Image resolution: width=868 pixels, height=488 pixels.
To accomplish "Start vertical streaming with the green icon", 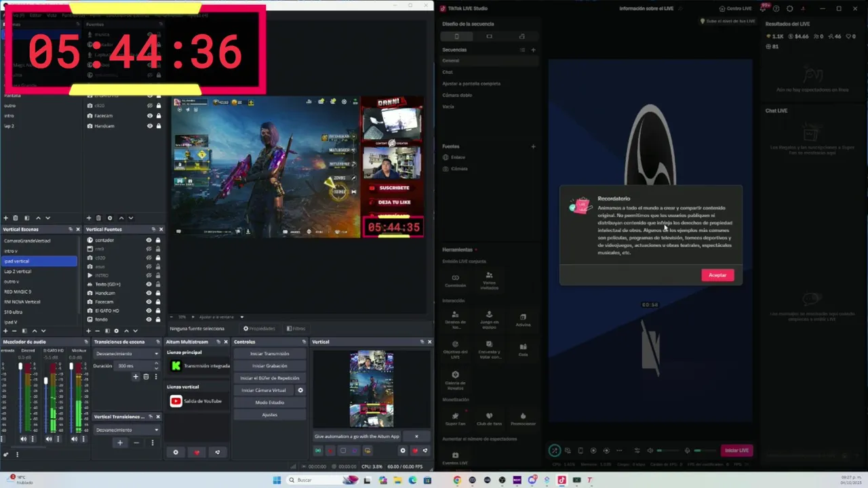I will coord(318,451).
